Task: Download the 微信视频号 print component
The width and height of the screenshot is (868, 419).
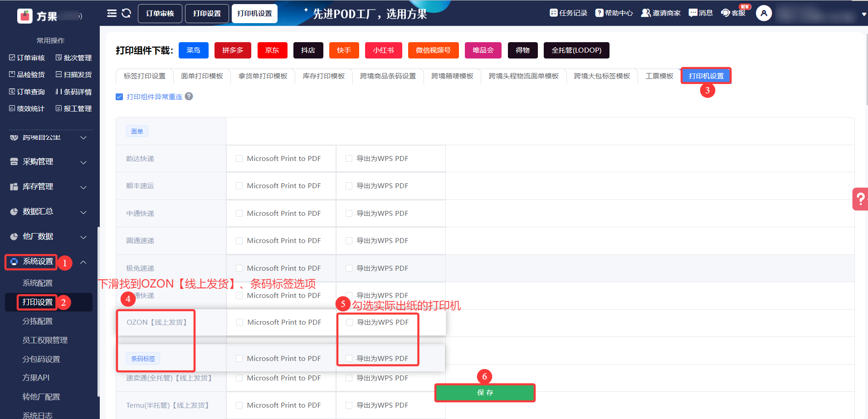Action: pyautogui.click(x=433, y=50)
